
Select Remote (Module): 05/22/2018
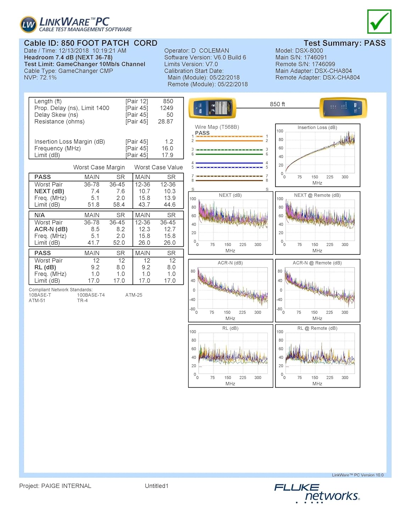tap(207, 84)
